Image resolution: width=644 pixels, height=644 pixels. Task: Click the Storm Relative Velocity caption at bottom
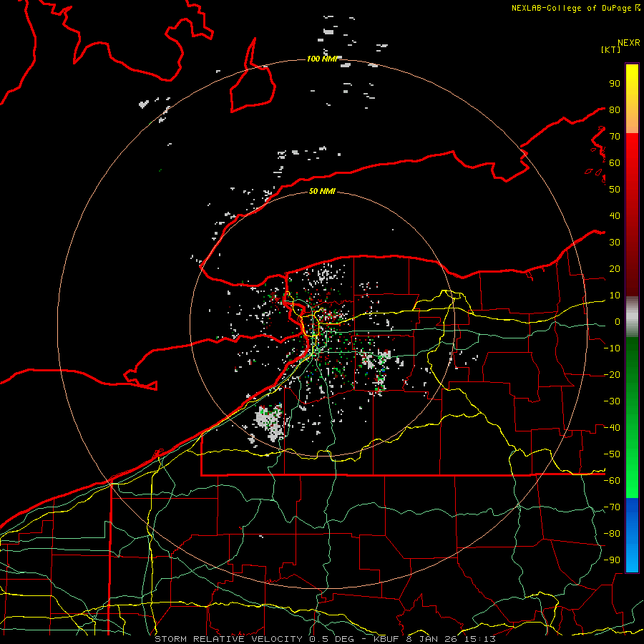pyautogui.click(x=326, y=639)
